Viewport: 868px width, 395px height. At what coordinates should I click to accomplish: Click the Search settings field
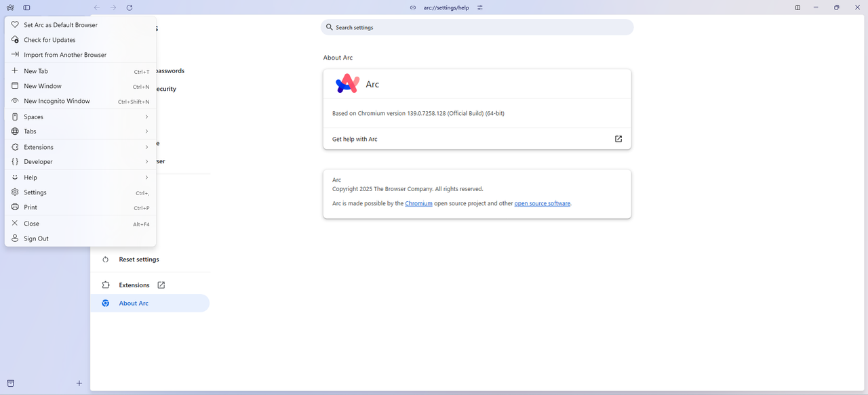pos(477,27)
